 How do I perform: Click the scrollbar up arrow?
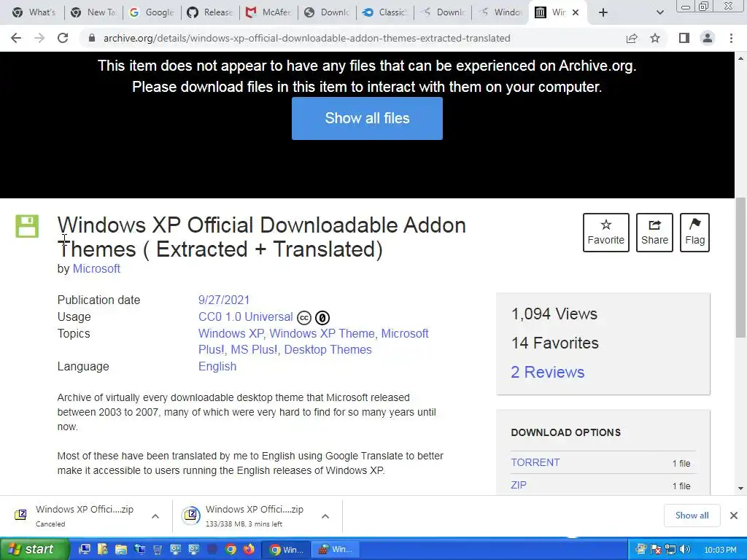(740, 58)
